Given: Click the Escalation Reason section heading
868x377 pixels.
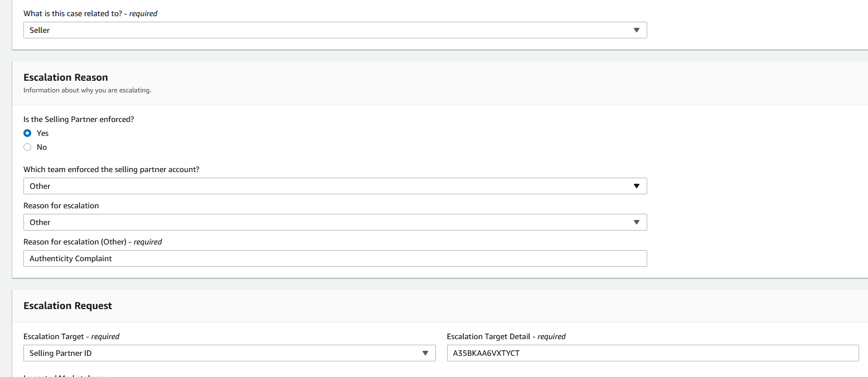Looking at the screenshot, I should pyautogui.click(x=66, y=77).
